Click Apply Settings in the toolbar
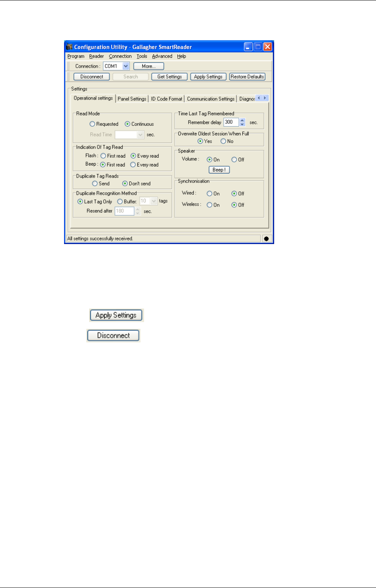Viewport: 376px width, 588px height. pos(208,77)
